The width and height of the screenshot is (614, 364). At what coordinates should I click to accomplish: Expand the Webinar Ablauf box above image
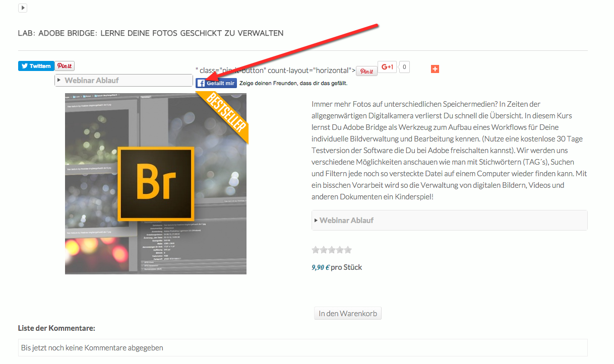(124, 81)
